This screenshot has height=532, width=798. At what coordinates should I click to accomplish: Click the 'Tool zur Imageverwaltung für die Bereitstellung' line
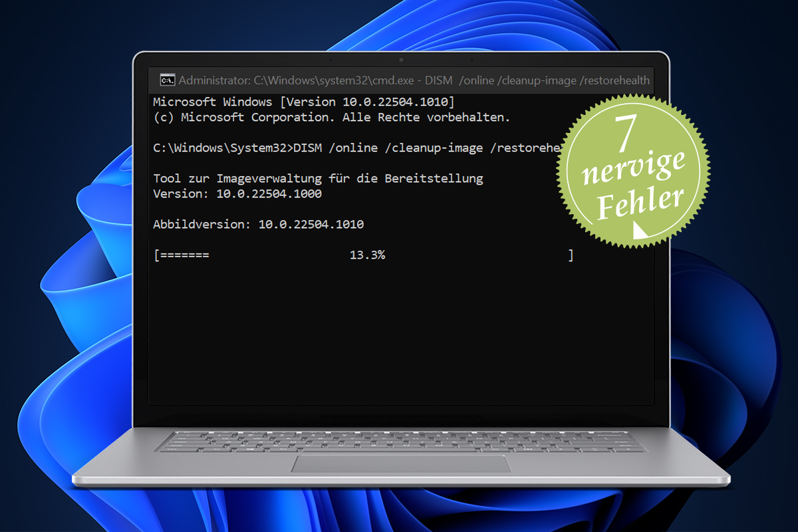click(x=318, y=178)
